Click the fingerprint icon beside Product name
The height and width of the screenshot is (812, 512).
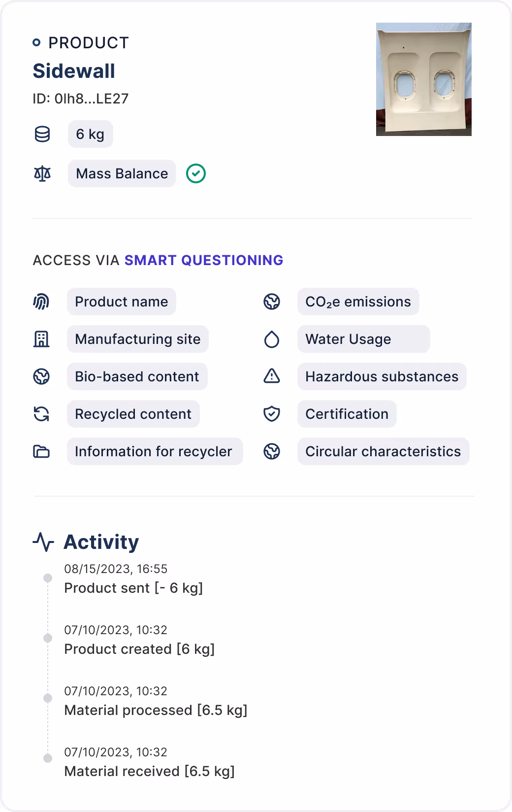(41, 302)
